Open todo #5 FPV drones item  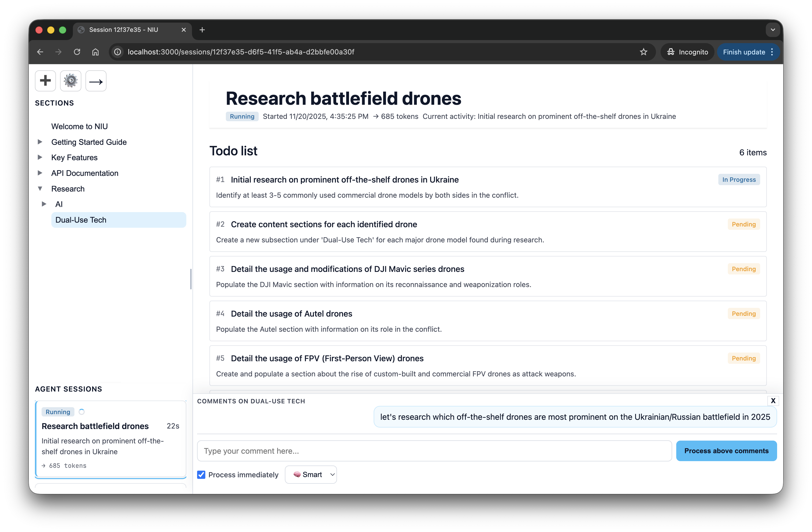[x=488, y=366]
